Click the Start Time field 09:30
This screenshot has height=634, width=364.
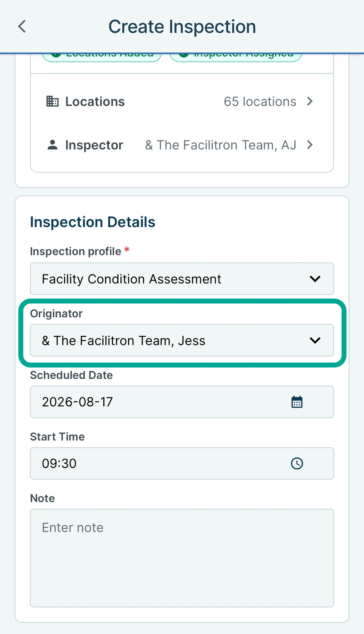pos(182,463)
